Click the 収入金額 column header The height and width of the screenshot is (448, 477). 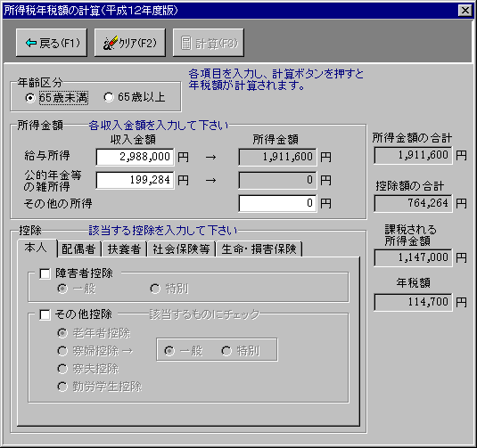133,140
